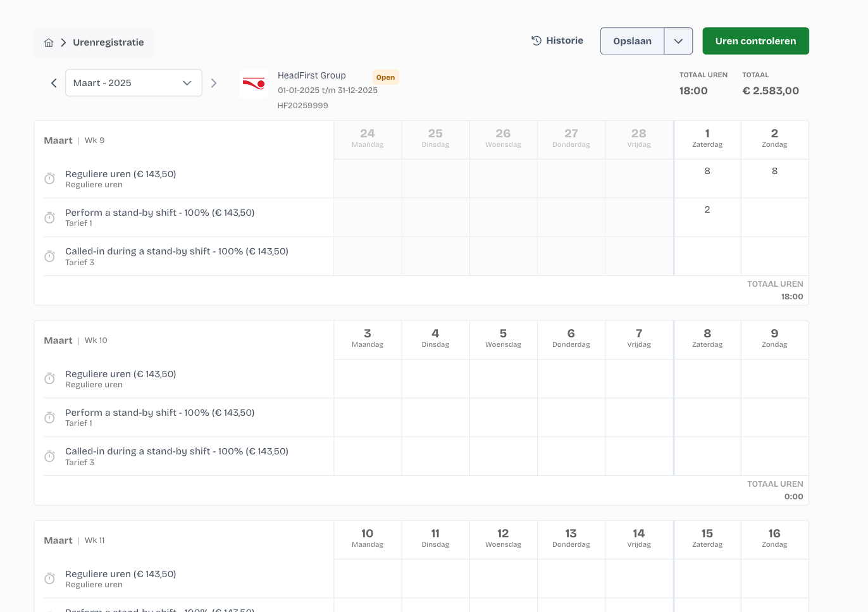Edit Called-in shift hours on Donderdag 6
The width and height of the screenshot is (868, 612).
[571, 456]
